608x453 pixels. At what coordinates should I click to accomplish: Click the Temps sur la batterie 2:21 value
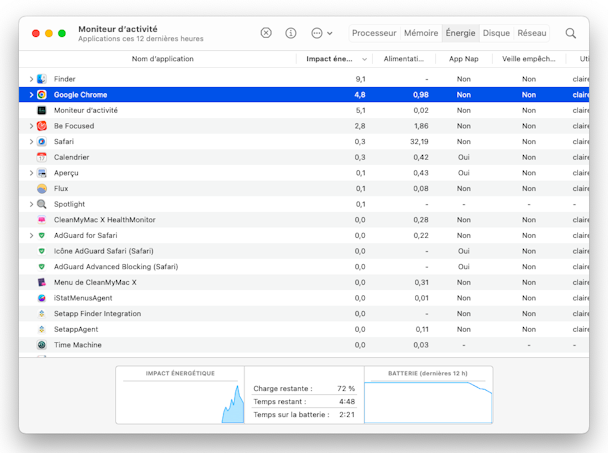pyautogui.click(x=347, y=415)
